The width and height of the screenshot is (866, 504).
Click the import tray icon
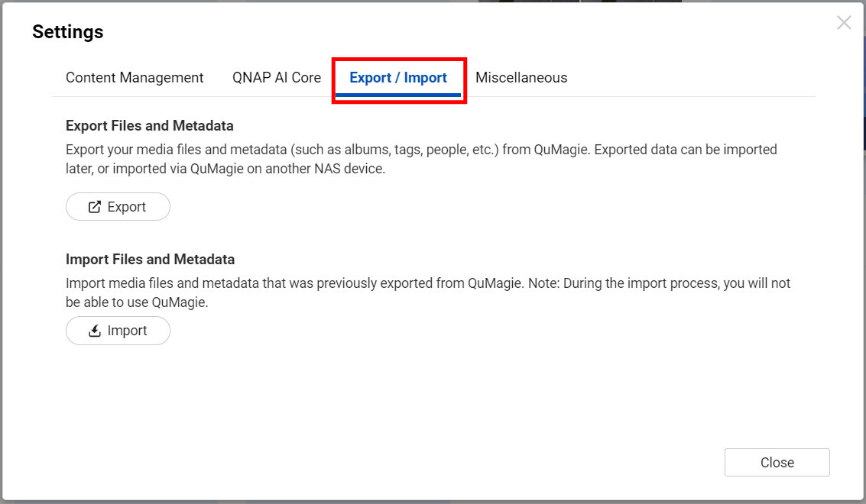95,331
